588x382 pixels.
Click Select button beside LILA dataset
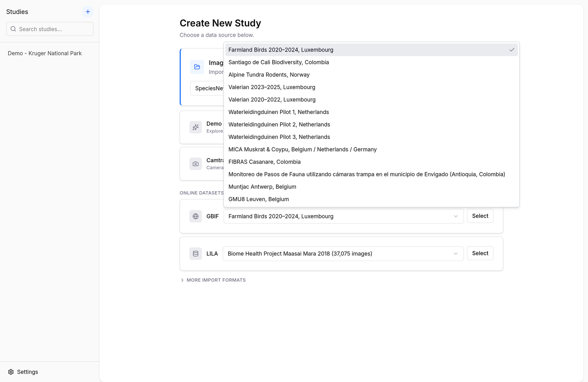(x=480, y=253)
